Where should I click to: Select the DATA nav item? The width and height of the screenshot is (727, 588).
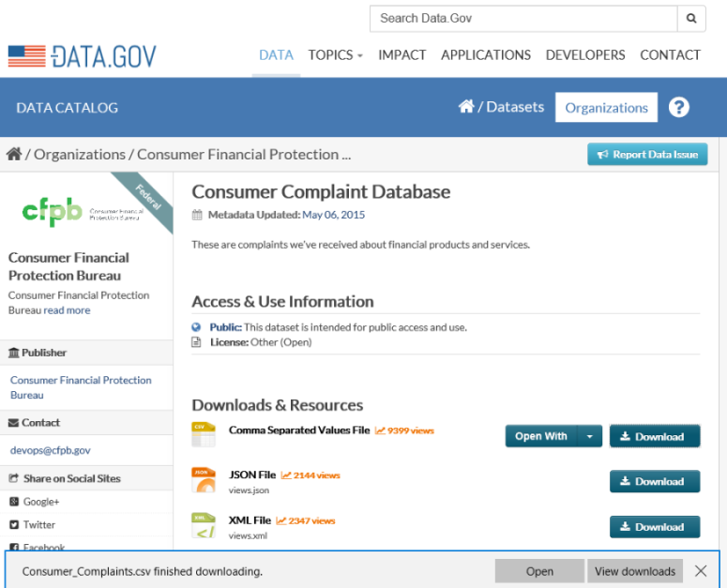point(277,55)
